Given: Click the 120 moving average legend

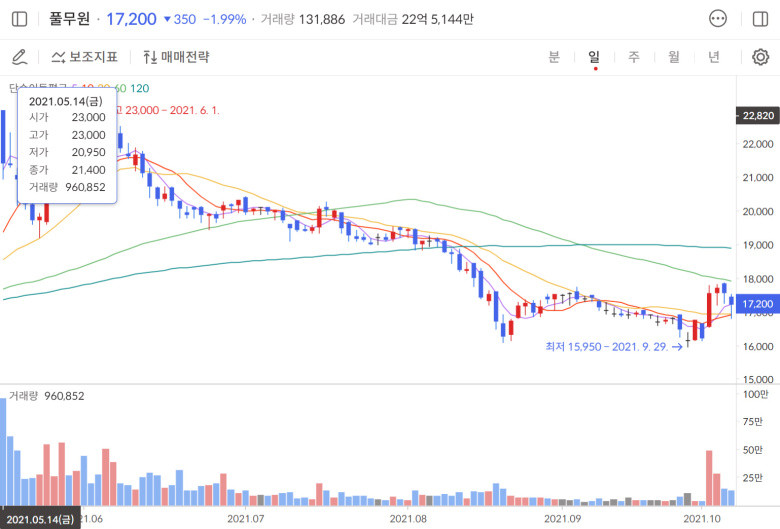Looking at the screenshot, I should coord(140,88).
